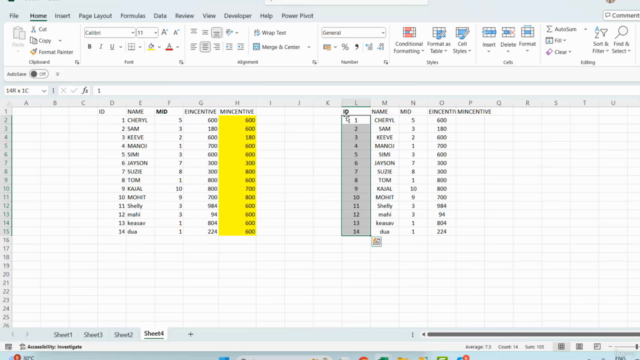Toggle Italic formatting

(x=101, y=47)
